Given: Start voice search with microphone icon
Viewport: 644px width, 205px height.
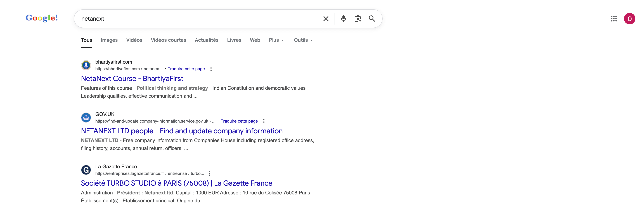Looking at the screenshot, I should 343,19.
